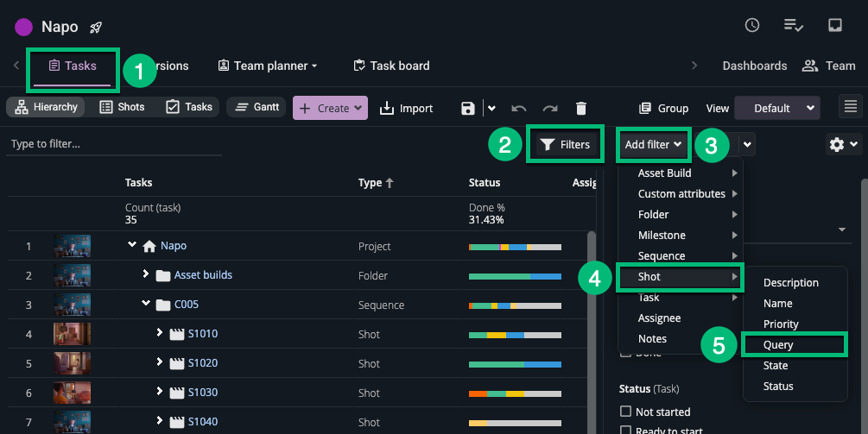Open the Folder filter submenu
The width and height of the screenshot is (868, 434).
[x=681, y=215]
